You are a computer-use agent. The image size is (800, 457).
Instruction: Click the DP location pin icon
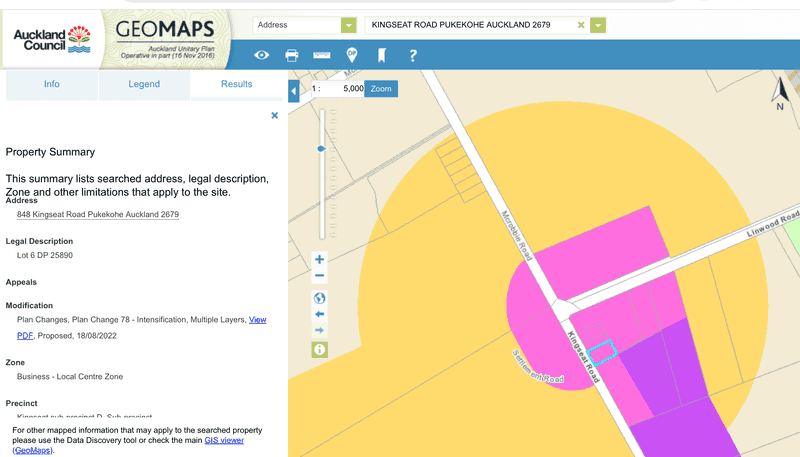point(352,55)
